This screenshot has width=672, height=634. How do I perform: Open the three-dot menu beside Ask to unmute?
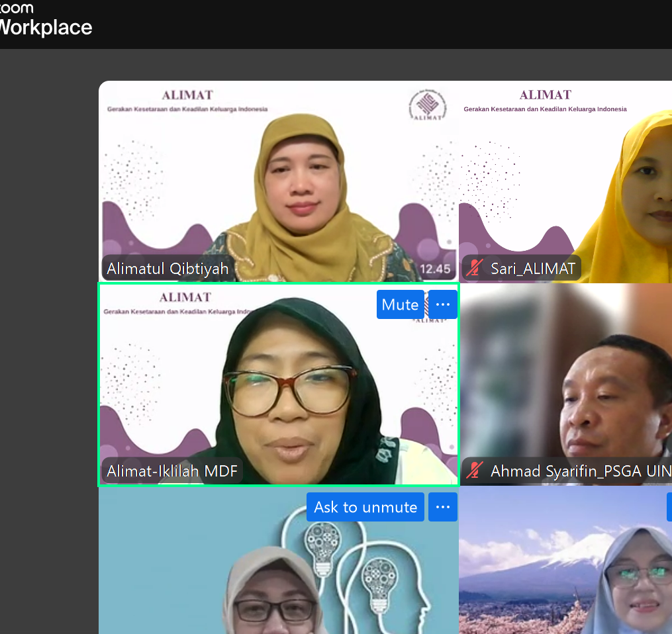tap(443, 507)
